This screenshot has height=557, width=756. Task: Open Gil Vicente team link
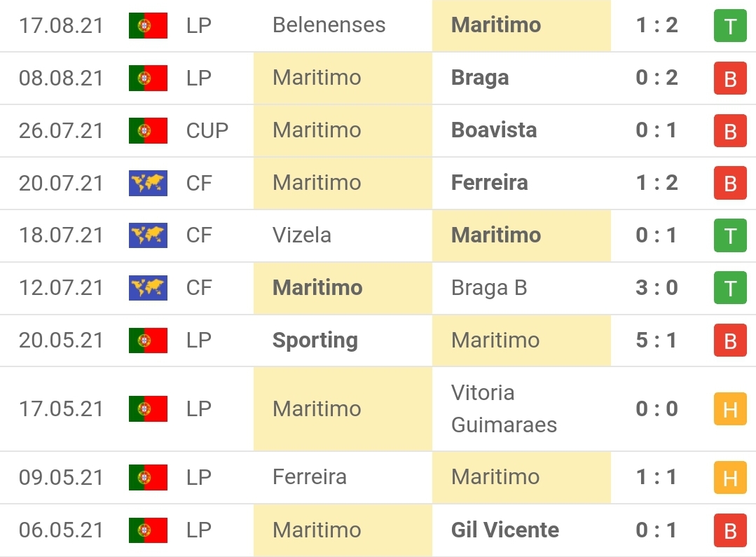click(x=504, y=530)
